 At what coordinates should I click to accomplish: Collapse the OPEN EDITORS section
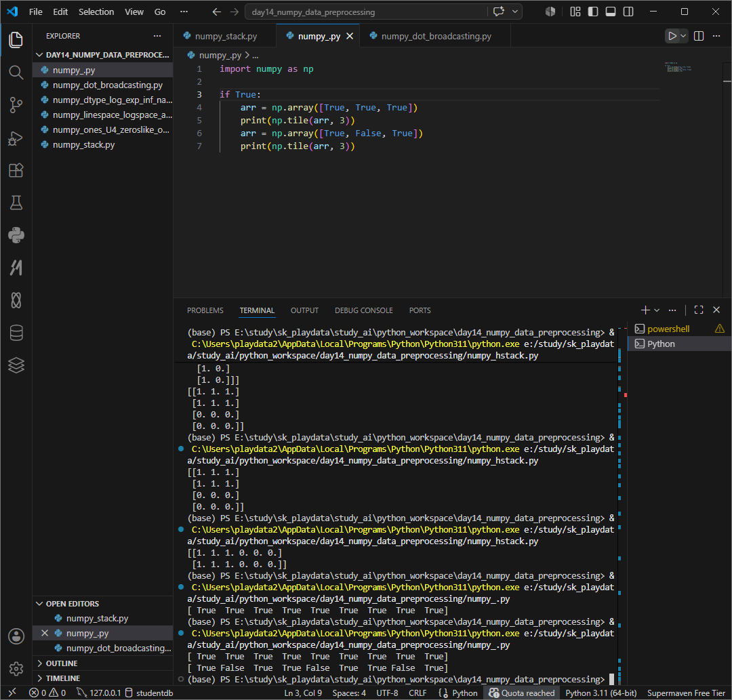tap(103, 603)
